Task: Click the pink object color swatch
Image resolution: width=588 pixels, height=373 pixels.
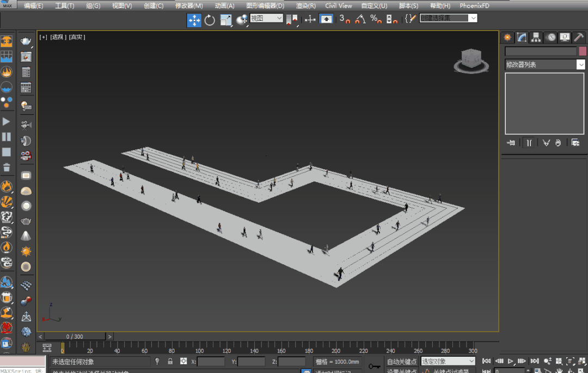Action: [x=582, y=51]
